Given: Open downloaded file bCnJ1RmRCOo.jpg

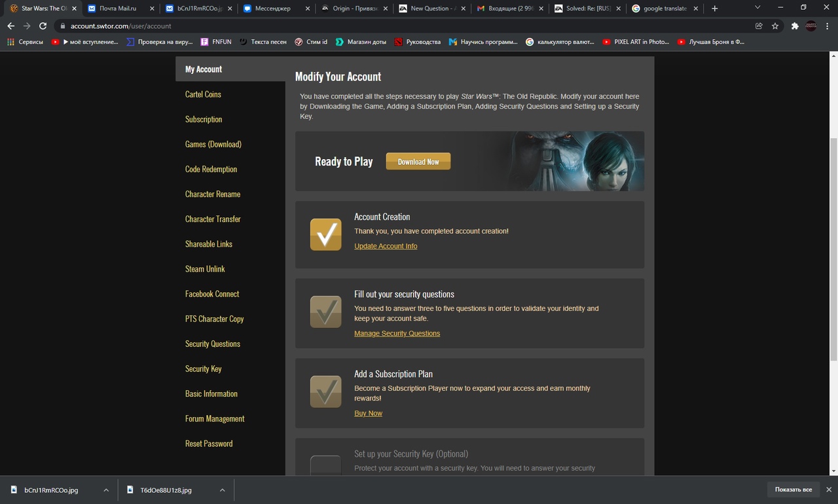Looking at the screenshot, I should click(51, 490).
